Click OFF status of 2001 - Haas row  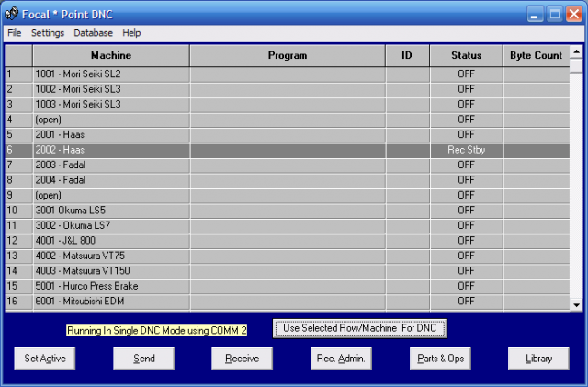pos(466,135)
